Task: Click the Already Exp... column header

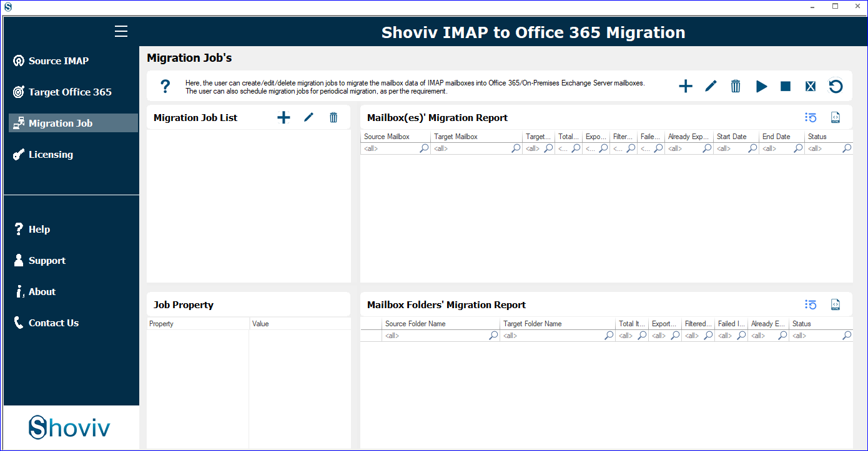Action: tap(689, 137)
